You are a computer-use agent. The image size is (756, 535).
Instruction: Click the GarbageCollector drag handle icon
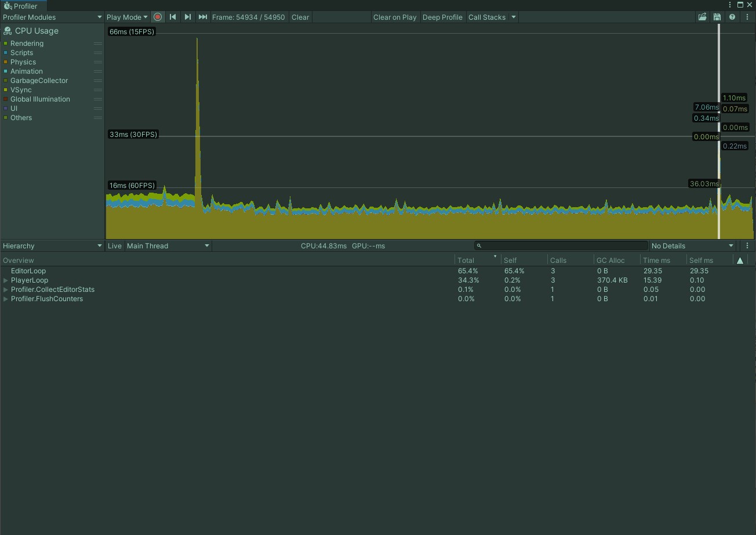(x=98, y=81)
